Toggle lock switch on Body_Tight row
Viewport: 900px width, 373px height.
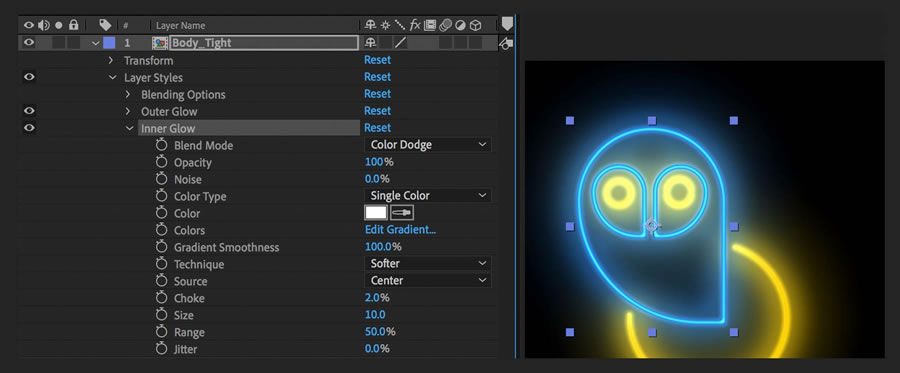[x=73, y=42]
